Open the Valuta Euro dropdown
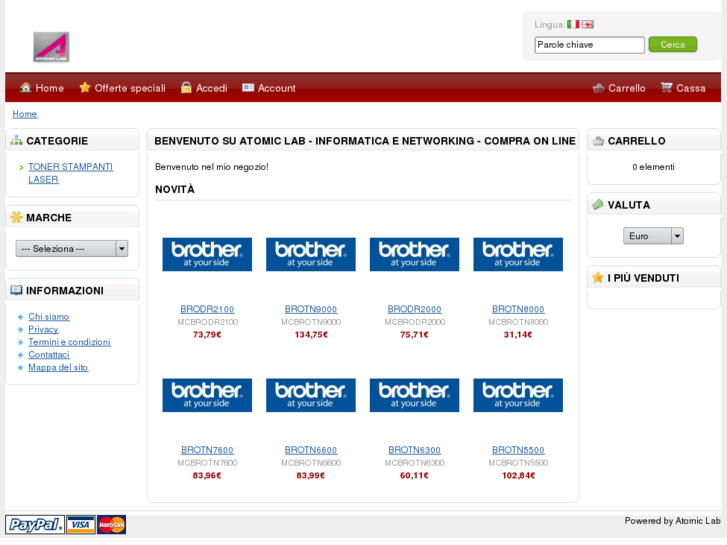Image resolution: width=727 pixels, height=545 pixels. pyautogui.click(x=653, y=236)
